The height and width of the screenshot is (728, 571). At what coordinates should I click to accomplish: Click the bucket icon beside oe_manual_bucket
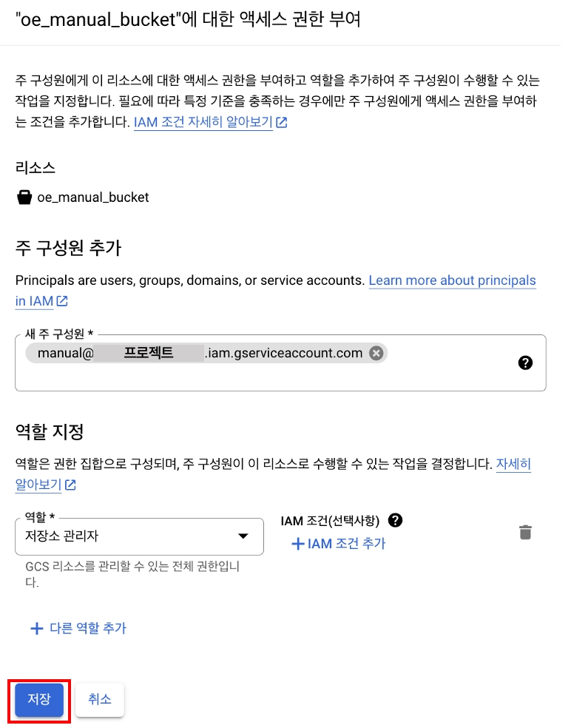(24, 198)
